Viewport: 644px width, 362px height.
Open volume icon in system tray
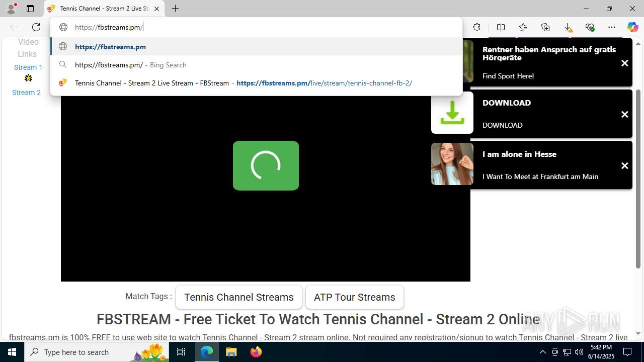point(579,352)
